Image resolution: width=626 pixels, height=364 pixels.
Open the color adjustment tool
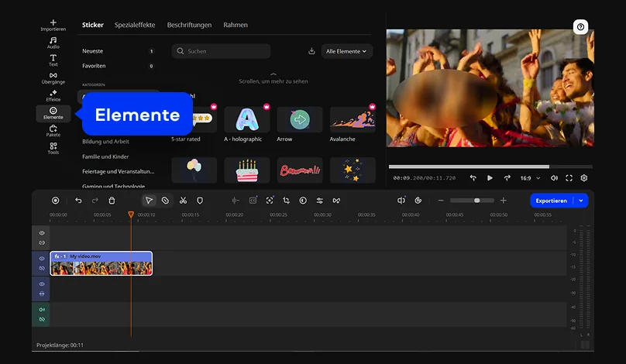pos(303,201)
